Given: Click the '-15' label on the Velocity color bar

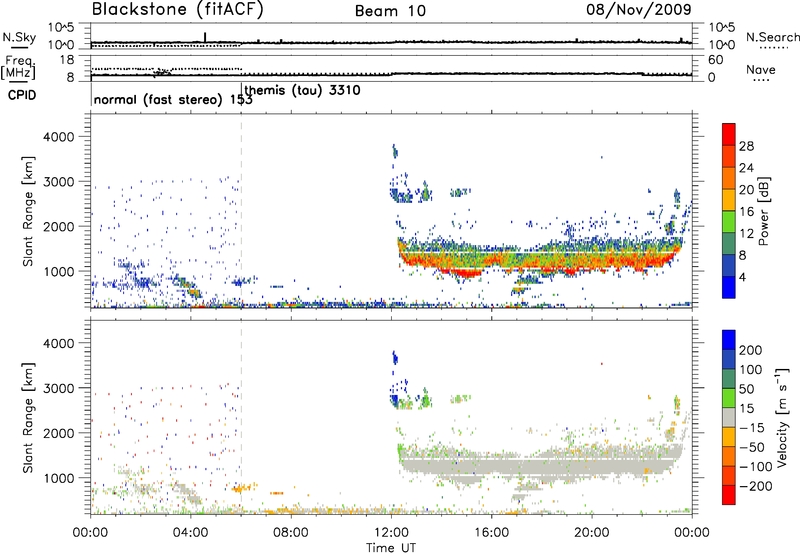Looking at the screenshot, I should click(x=752, y=428).
